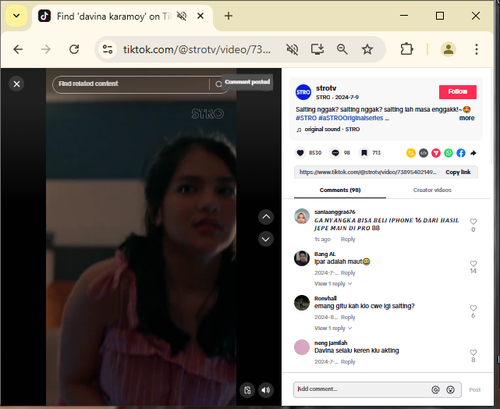Screen dimensions: 500x409
Task: Open a new browser tab
Action: click(228, 16)
